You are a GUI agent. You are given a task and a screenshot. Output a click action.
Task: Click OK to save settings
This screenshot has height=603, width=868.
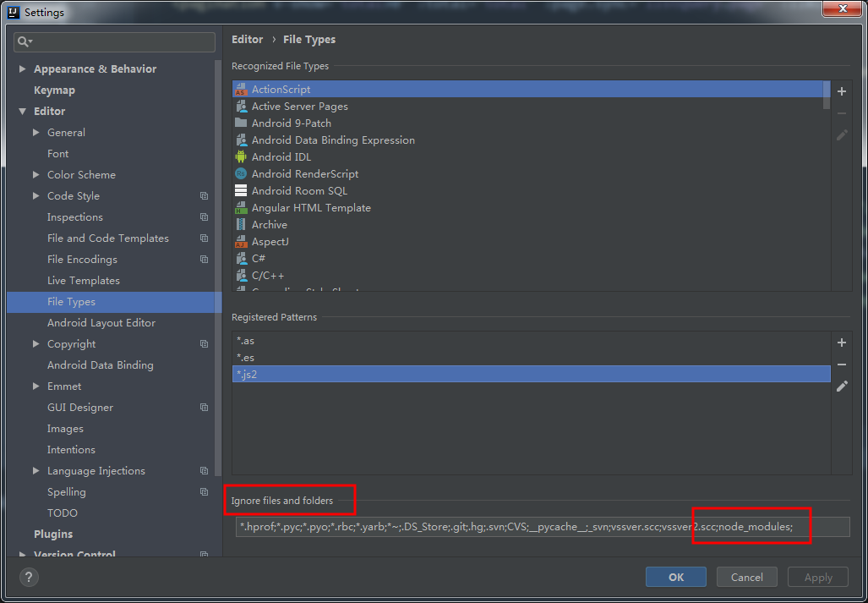675,576
